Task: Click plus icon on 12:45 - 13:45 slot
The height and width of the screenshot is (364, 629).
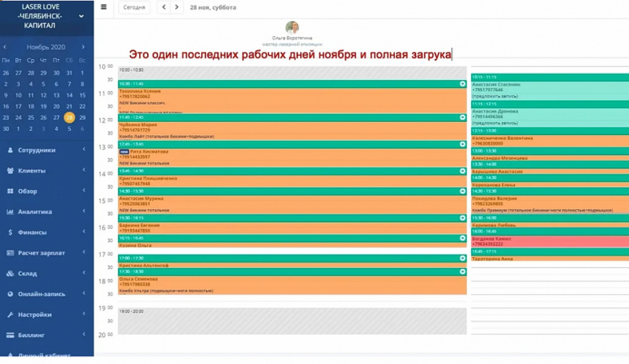Action: pos(463,144)
